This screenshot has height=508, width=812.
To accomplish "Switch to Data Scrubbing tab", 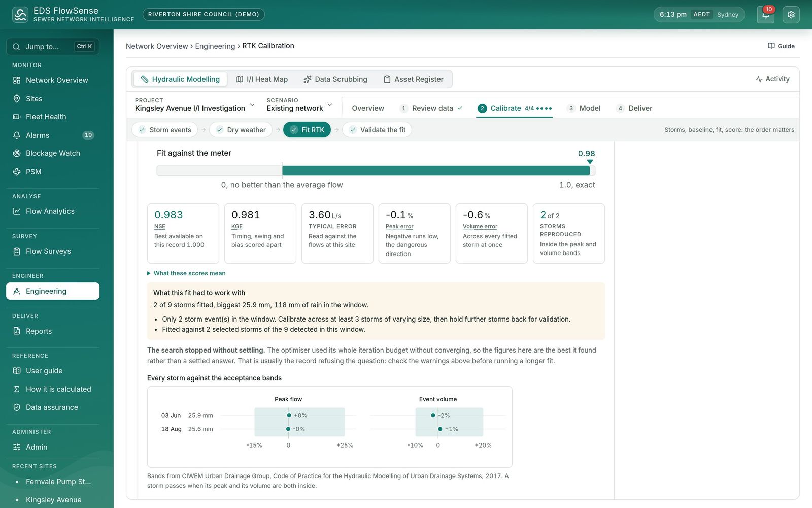I will (335, 79).
